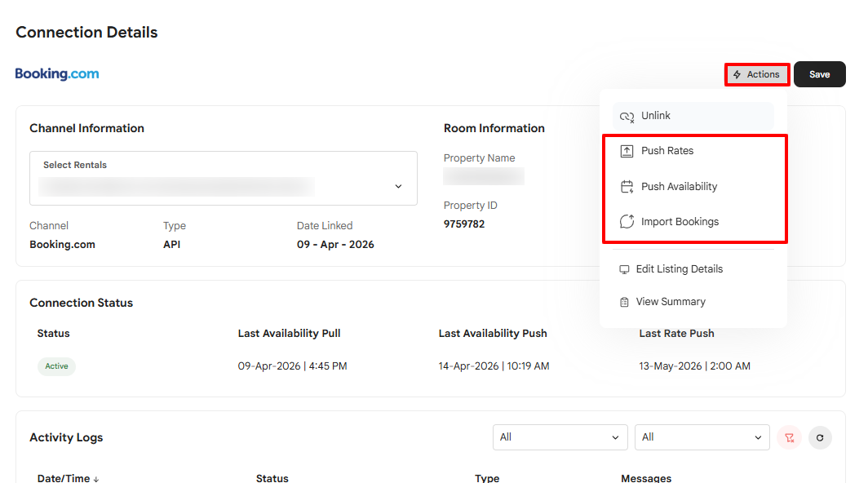Click Last Availability Pull timestamp 09-Apr-2026
Screen dimensions: 868x483
tap(292, 366)
